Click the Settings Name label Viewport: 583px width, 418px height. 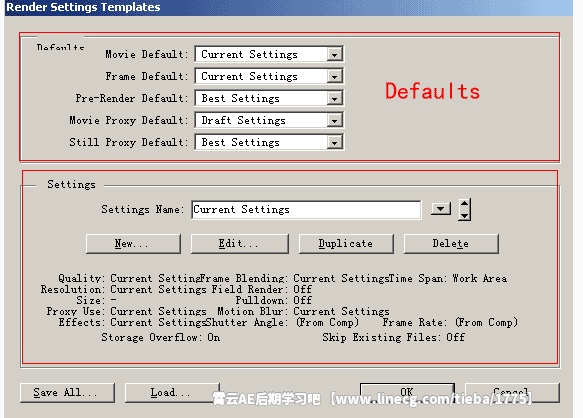pos(143,209)
